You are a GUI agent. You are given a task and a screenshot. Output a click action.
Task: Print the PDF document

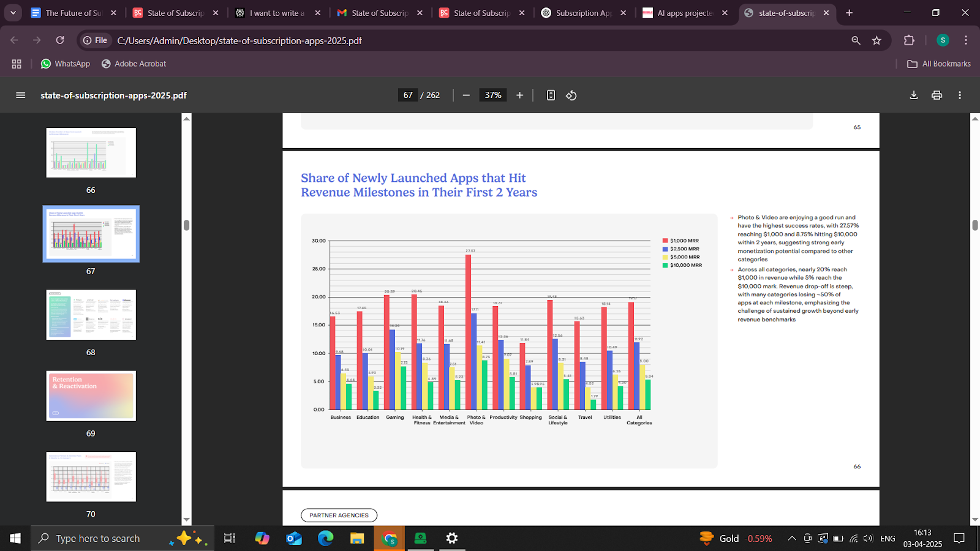(937, 95)
